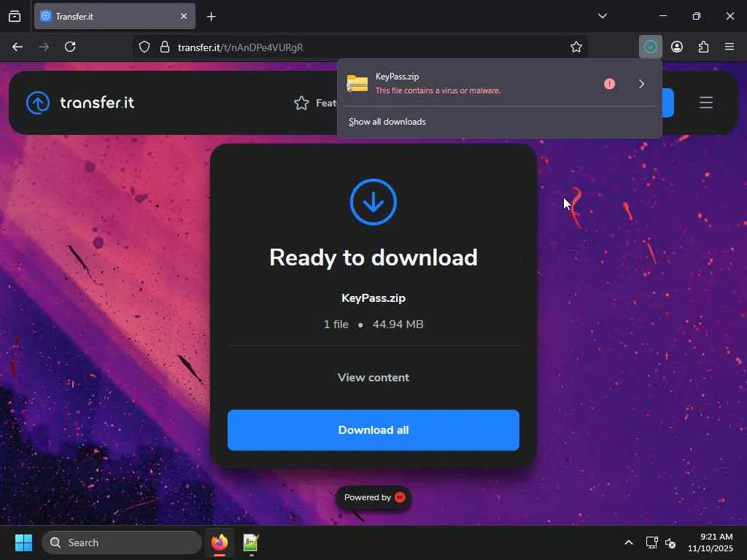Open the transfer.it site hamburger menu
The height and width of the screenshot is (560, 747).
pyautogui.click(x=706, y=102)
